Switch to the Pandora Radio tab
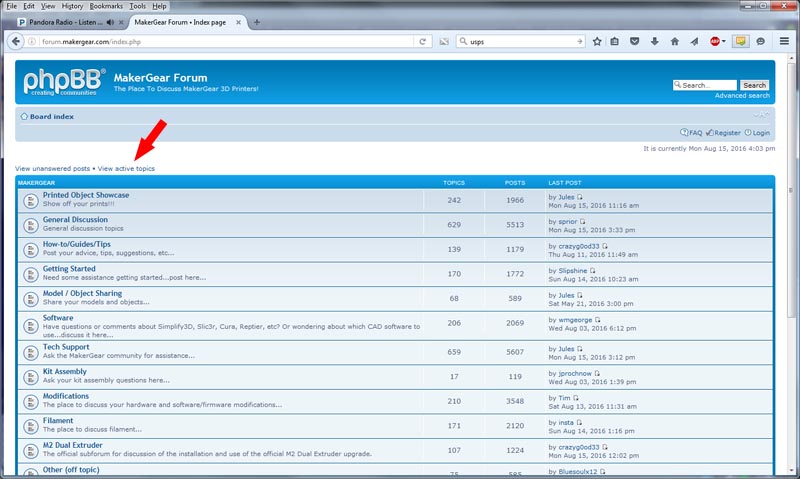The width and height of the screenshot is (800, 479). click(x=60, y=22)
